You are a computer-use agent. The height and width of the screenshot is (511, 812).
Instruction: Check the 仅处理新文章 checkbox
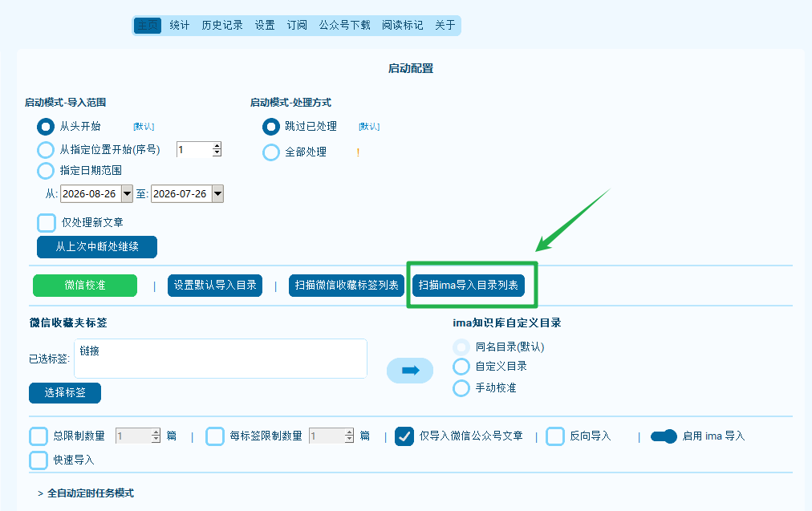[47, 223]
